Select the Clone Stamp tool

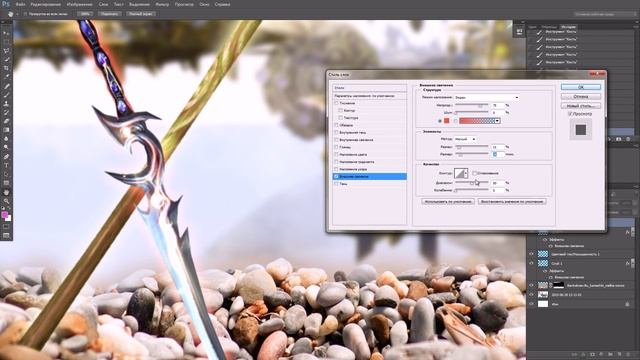click(6, 104)
